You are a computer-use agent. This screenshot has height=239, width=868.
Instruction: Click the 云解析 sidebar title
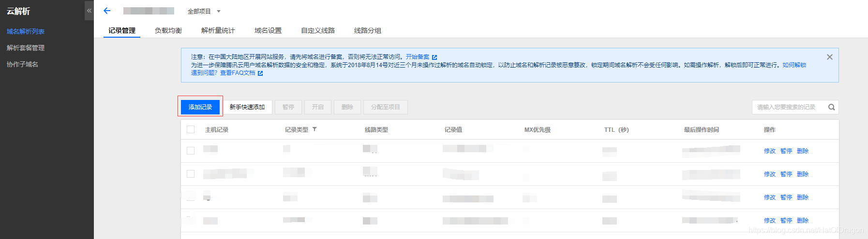[18, 11]
